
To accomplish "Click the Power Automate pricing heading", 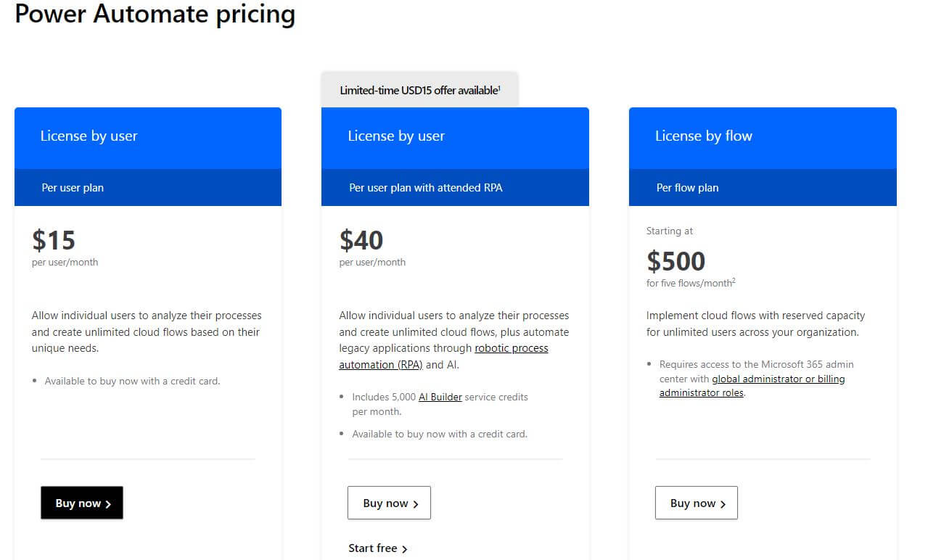I will tap(155, 14).
